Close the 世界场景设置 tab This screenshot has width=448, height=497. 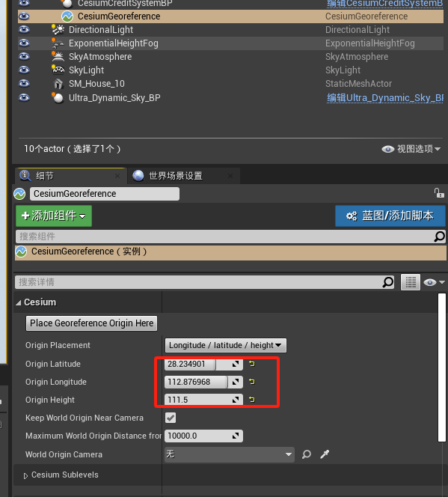230,176
